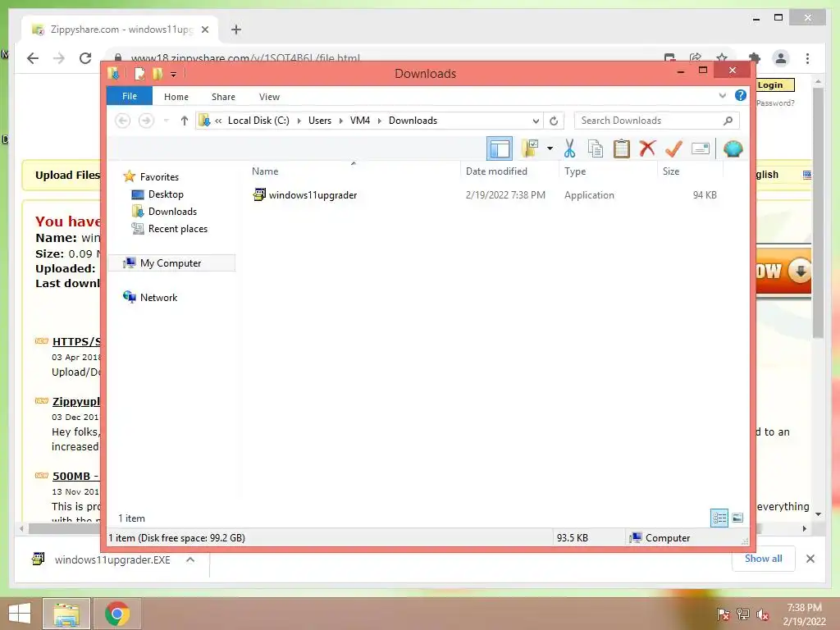Click VM4 in the address path
Screen dimensions: 840x630
[x=360, y=121]
